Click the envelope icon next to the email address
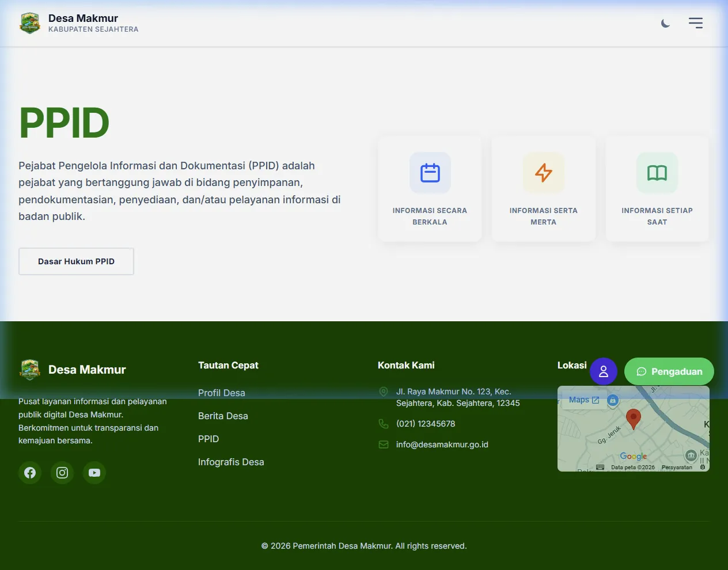The width and height of the screenshot is (728, 570). 384,444
